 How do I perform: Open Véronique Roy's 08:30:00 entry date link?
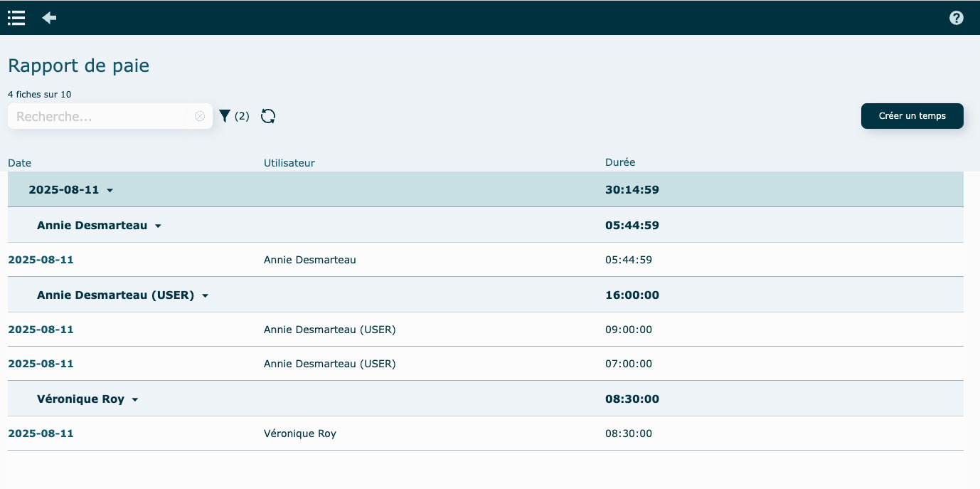pos(41,433)
